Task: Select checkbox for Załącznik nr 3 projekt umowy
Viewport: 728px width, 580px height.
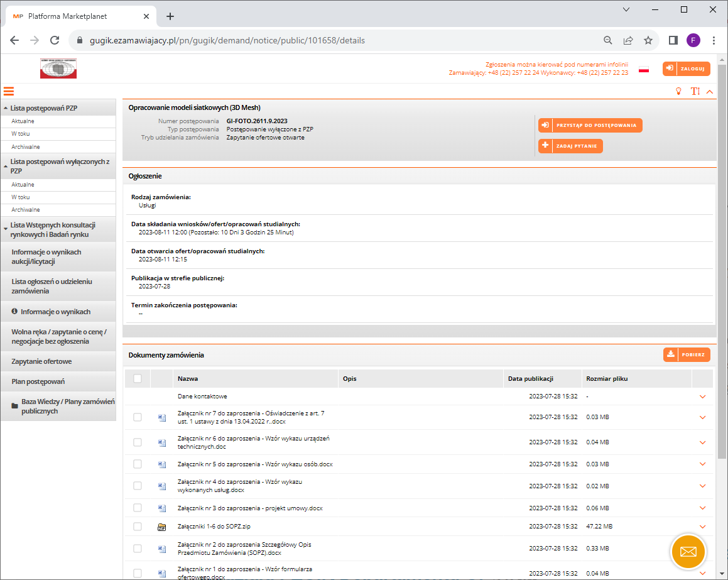Action: pyautogui.click(x=138, y=508)
